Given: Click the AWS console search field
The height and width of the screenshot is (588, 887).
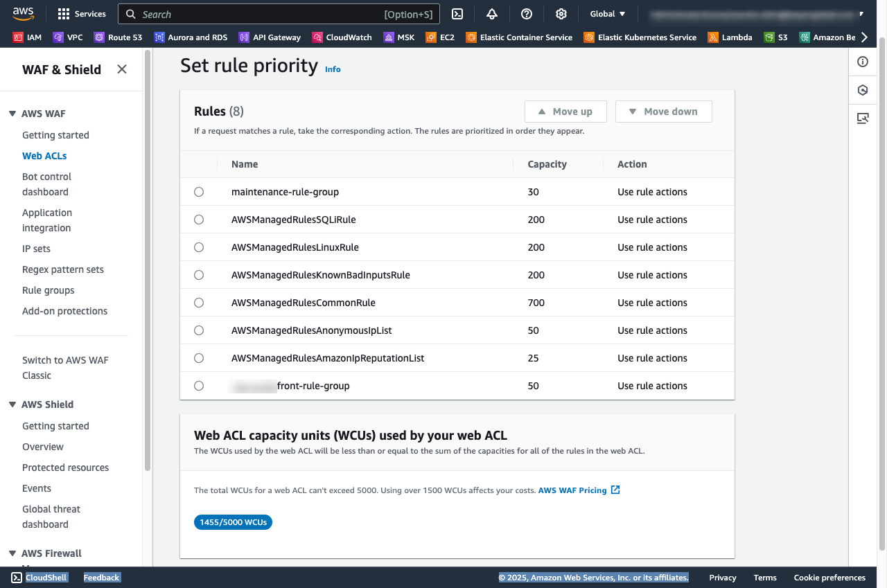Looking at the screenshot, I should tap(279, 14).
